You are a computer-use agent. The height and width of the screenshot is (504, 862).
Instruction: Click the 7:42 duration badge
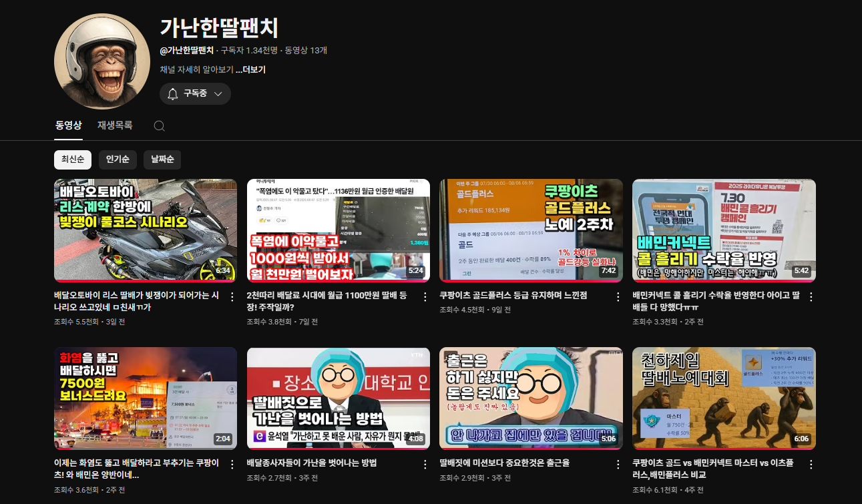[x=608, y=271]
